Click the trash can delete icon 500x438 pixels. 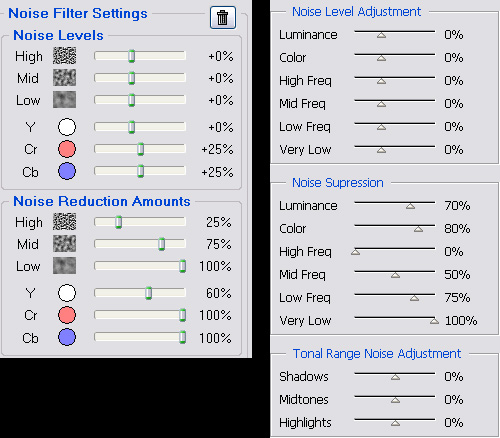coord(223,18)
